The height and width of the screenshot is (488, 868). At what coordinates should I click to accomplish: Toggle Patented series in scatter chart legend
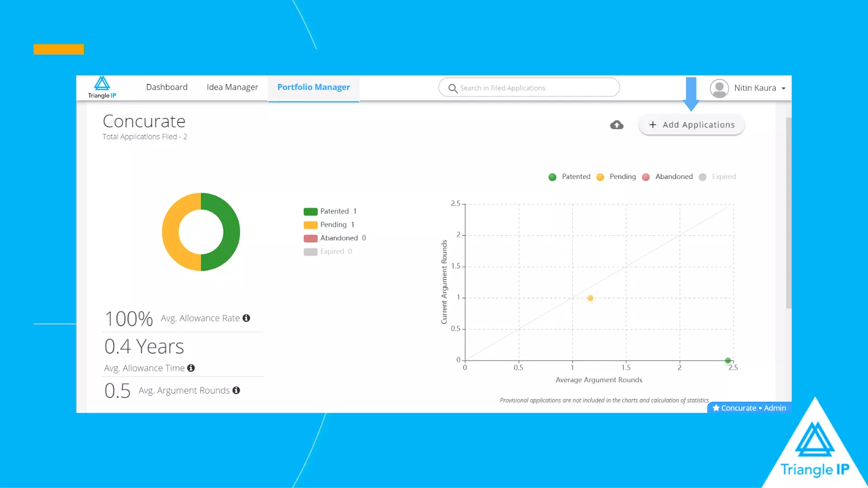[x=569, y=177]
